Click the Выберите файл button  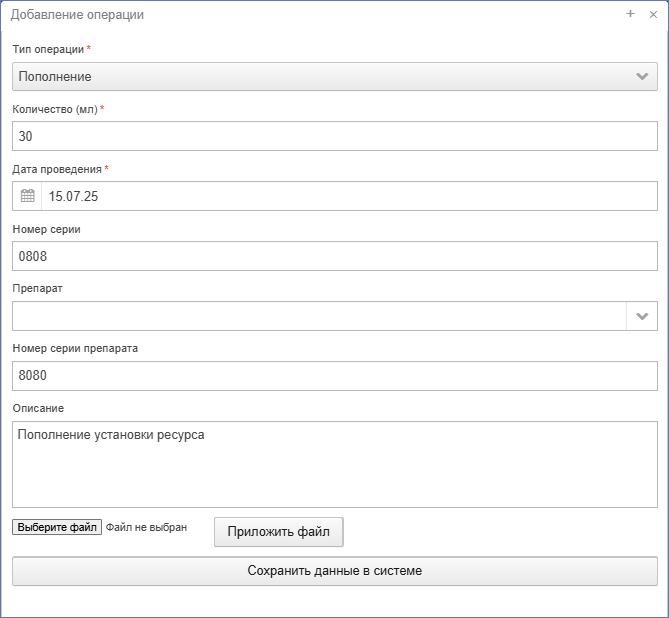57,527
